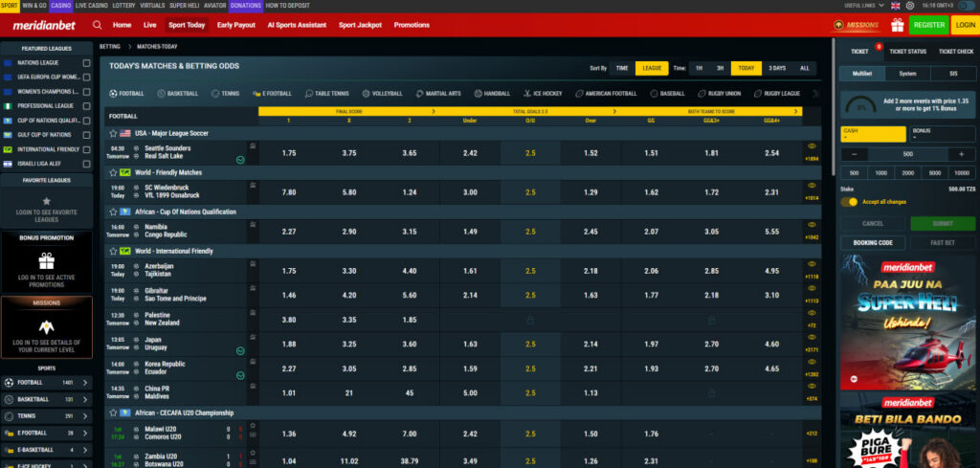
Task: Select the Basketball sport filter
Action: 178,94
